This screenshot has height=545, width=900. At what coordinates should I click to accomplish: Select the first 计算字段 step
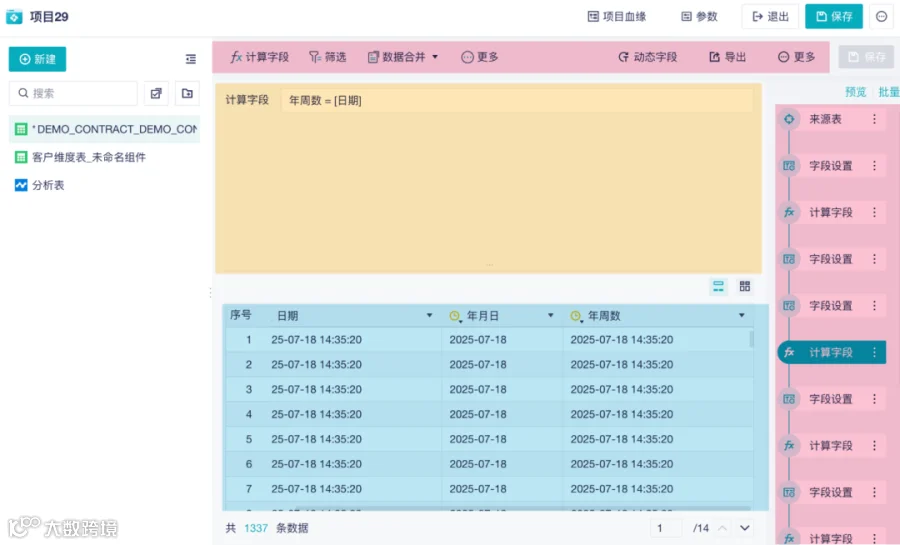tap(831, 212)
